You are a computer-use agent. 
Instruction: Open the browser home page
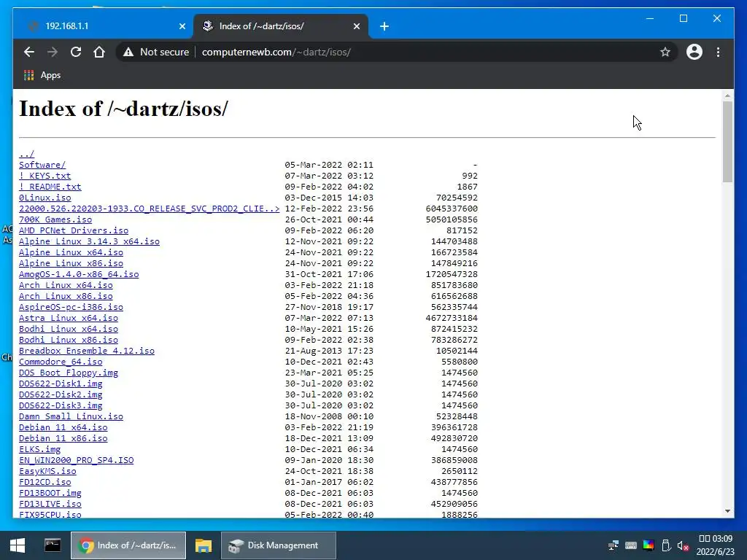99,52
